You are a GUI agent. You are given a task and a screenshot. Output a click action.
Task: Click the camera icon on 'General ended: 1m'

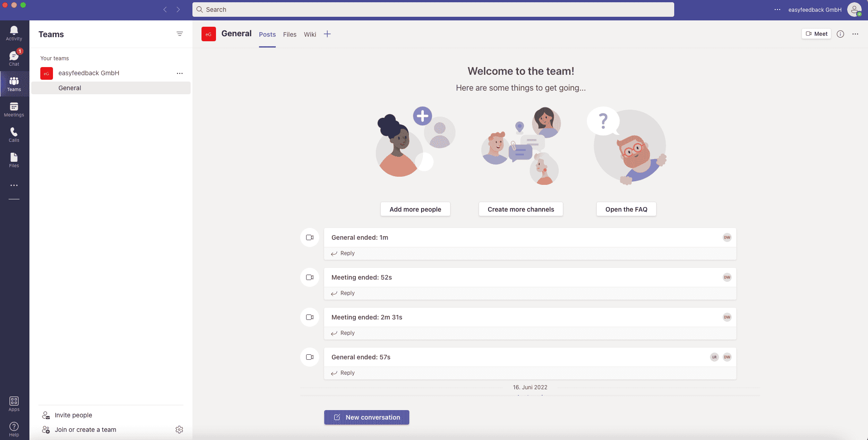[309, 237]
